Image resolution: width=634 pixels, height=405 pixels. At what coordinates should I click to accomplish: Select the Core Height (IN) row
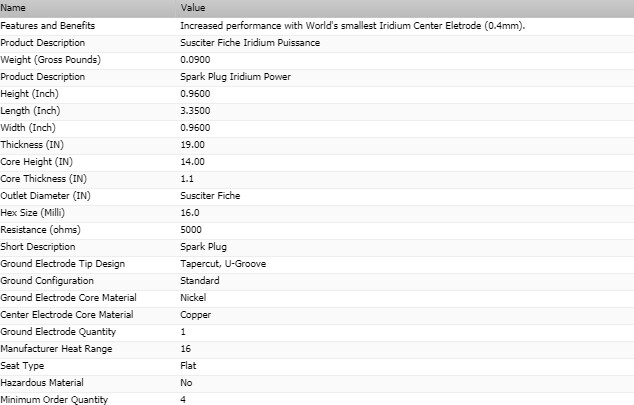pos(317,162)
